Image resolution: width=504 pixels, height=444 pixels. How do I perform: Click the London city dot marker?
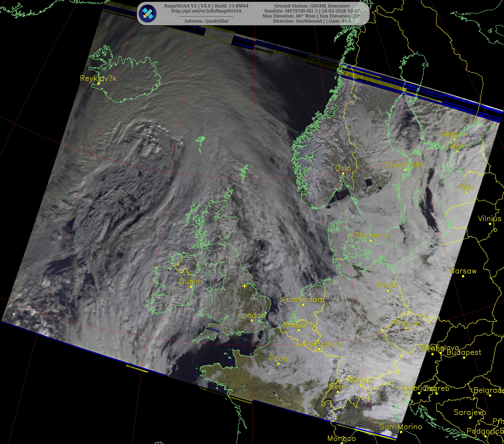252,320
